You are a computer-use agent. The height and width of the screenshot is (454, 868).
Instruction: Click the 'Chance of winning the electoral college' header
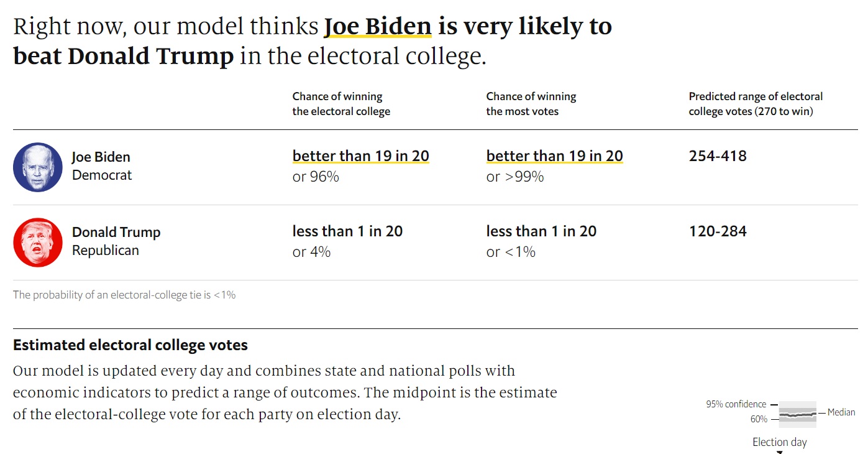pos(341,104)
